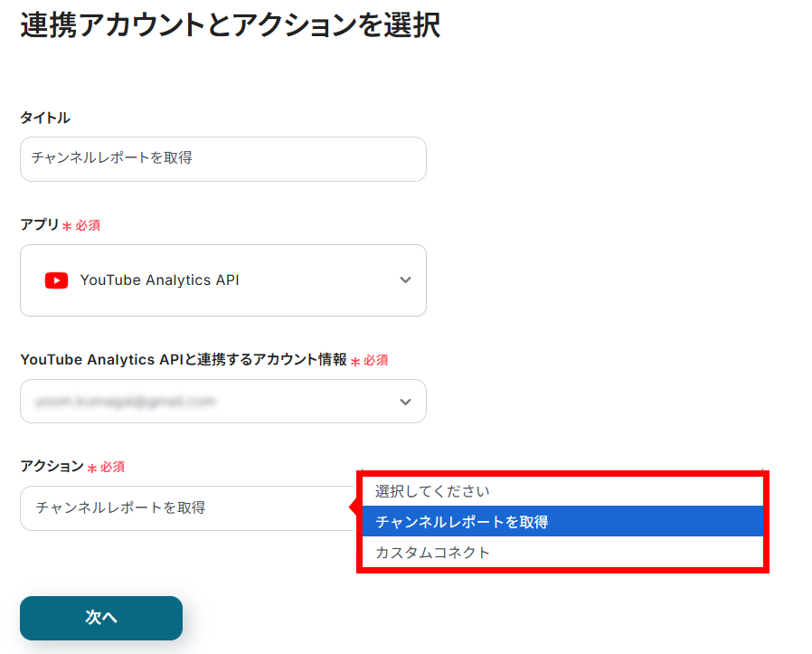
Task: Click the アクション field showing チャンネルレポートを取得
Action: (x=181, y=508)
